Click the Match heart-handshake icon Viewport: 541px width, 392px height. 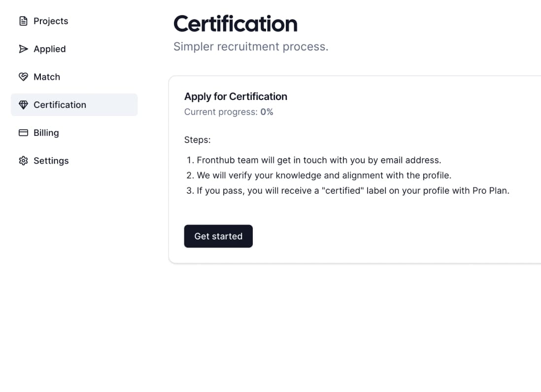click(23, 76)
